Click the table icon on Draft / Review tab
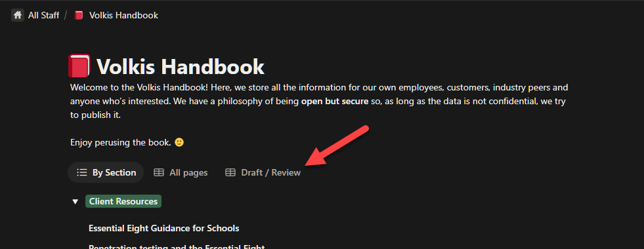This screenshot has width=644, height=249. [x=230, y=173]
